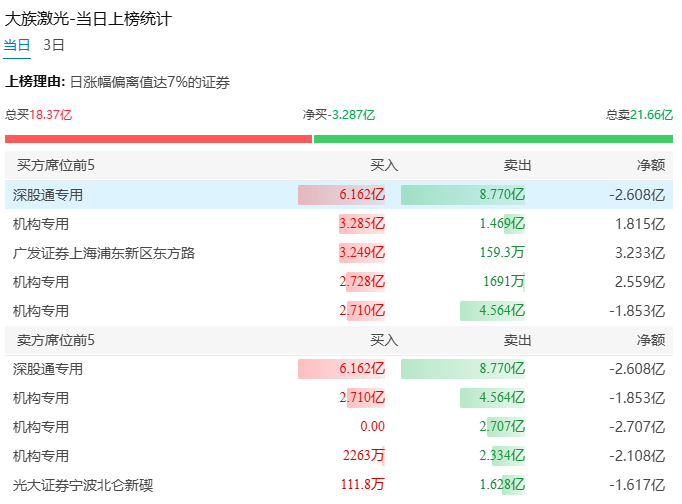Click the 总买18.37亿 total label
Screen dimensions: 682x504
[x=38, y=115]
